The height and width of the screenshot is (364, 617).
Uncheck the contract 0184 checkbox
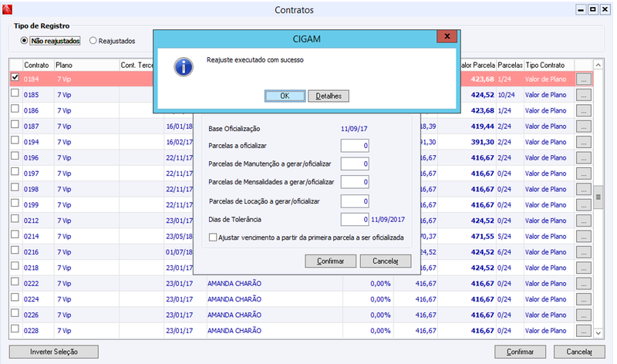tap(15, 77)
